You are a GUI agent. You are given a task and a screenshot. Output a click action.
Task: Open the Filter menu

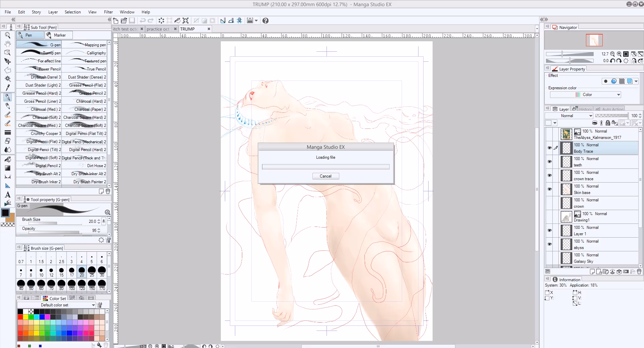[x=108, y=12]
